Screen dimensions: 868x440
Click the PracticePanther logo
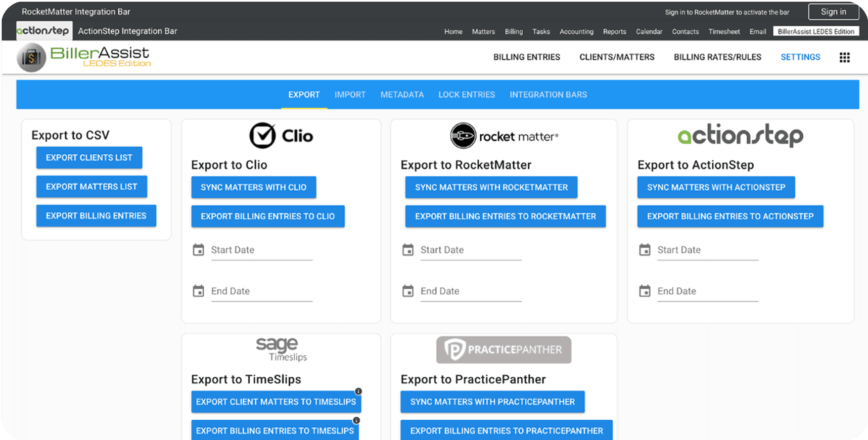pos(504,350)
